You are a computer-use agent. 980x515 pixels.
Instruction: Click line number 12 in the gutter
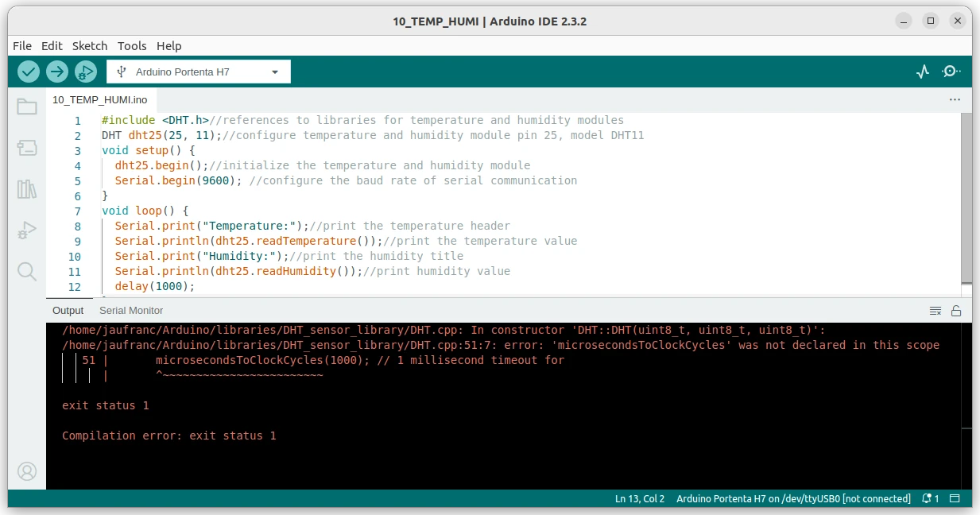(x=75, y=287)
